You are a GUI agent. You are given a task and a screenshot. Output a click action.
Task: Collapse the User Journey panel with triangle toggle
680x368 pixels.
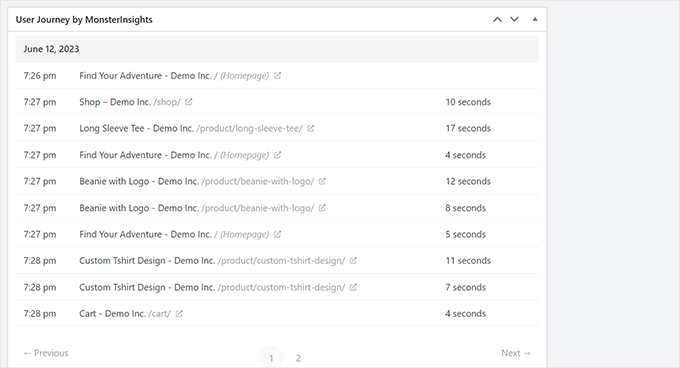pyautogui.click(x=535, y=20)
